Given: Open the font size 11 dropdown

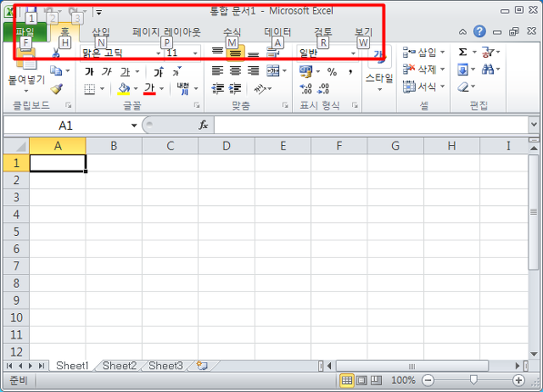Looking at the screenshot, I should click(195, 53).
